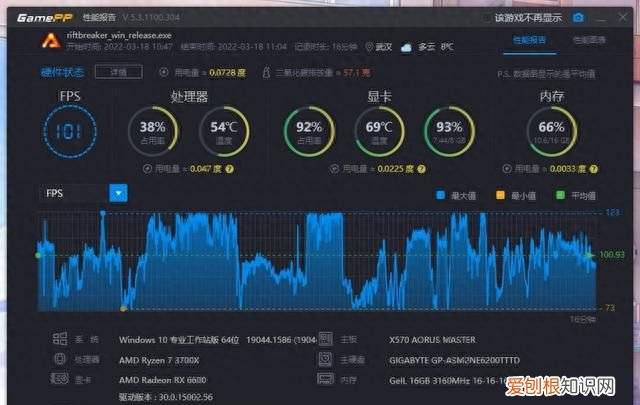
Task: Click the minimum FPS yellow point on chart
Action: 123,308
